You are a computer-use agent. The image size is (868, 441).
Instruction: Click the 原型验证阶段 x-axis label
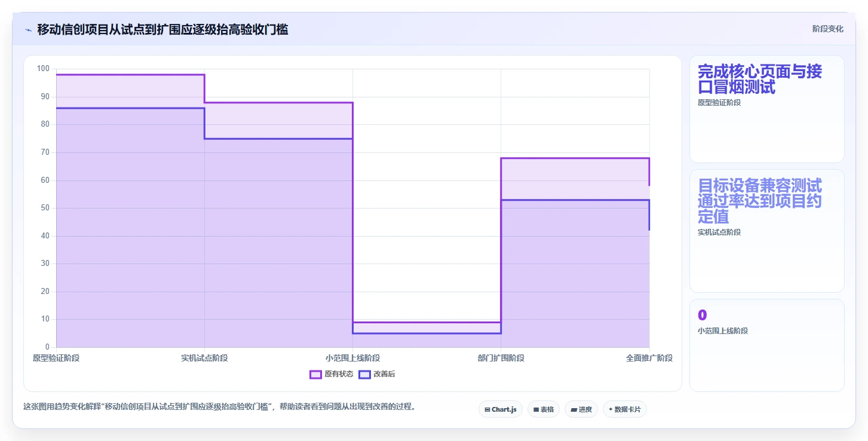[56, 358]
